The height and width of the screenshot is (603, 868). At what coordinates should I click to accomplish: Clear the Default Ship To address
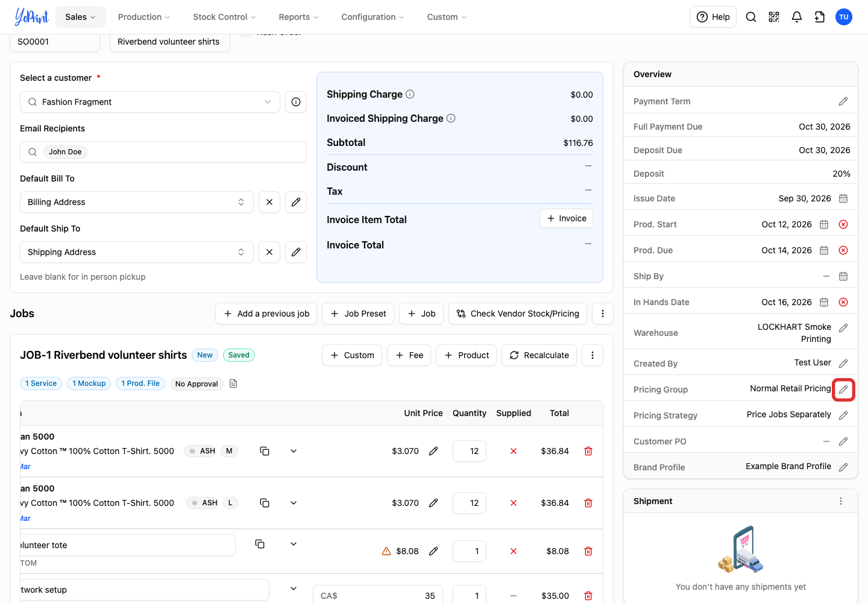[x=269, y=252]
